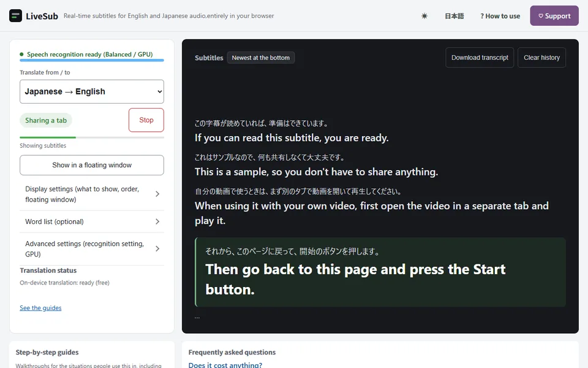The image size is (588, 368).
Task: Toggle Newest at the bottom order
Action: click(261, 58)
